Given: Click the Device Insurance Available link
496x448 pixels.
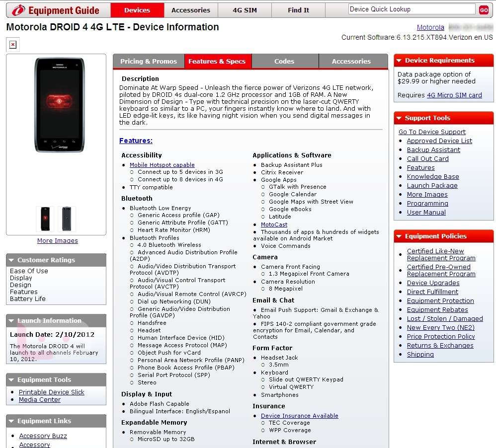Looking at the screenshot, I should (299, 416).
